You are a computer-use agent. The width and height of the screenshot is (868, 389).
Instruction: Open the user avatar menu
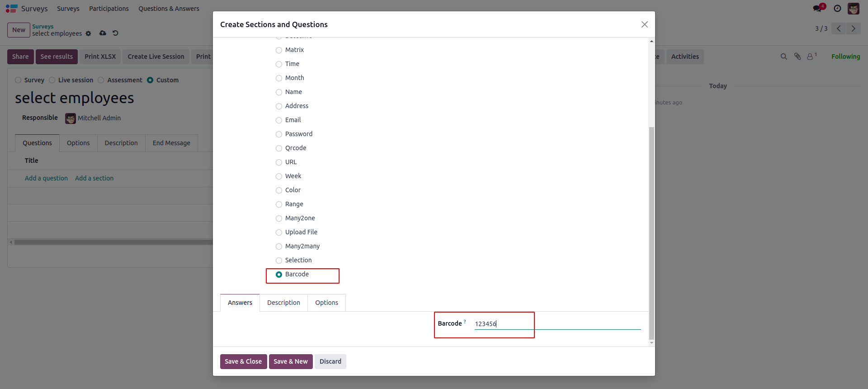853,9
